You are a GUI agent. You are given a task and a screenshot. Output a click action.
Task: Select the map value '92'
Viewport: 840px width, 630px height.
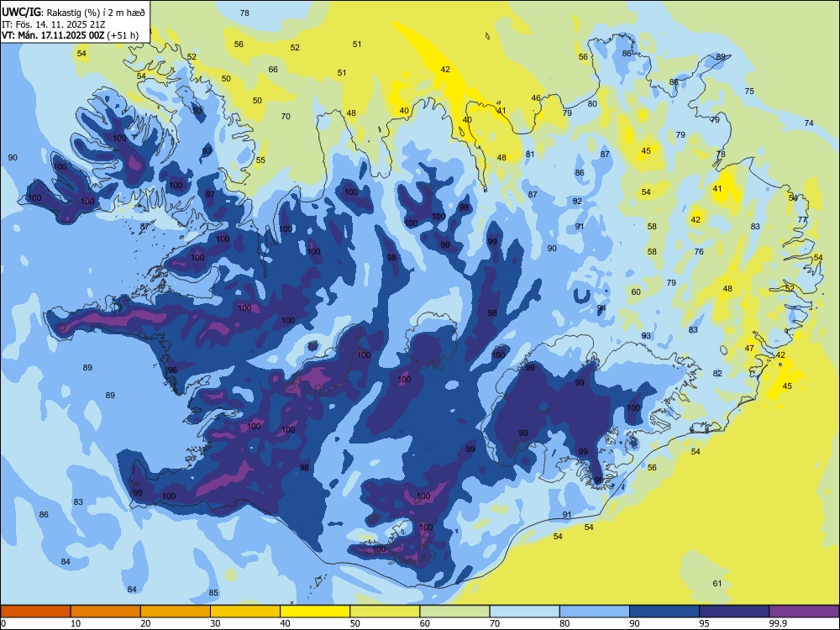(577, 202)
